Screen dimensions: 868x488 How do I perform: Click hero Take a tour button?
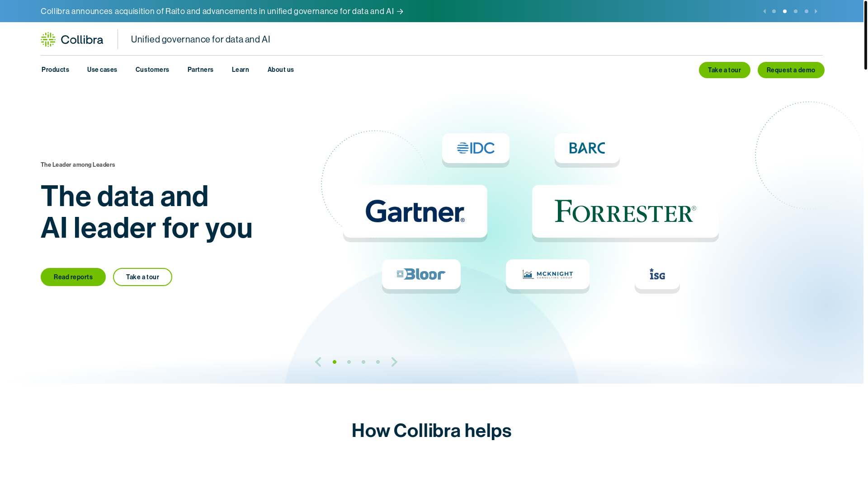pyautogui.click(x=142, y=277)
